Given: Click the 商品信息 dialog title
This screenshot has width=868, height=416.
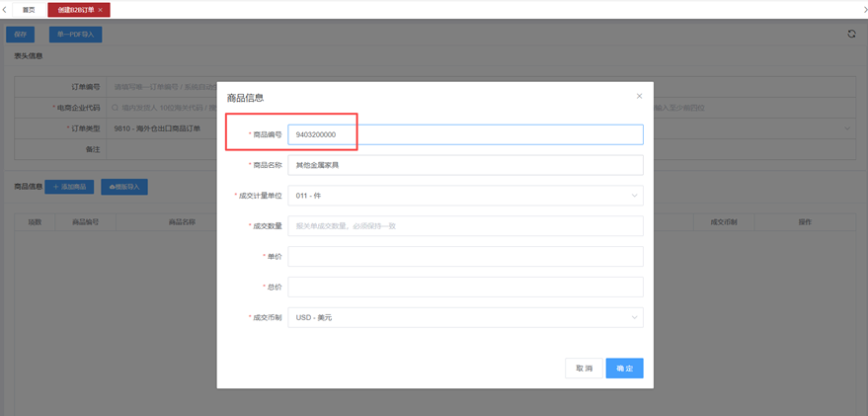Looking at the screenshot, I should 245,98.
